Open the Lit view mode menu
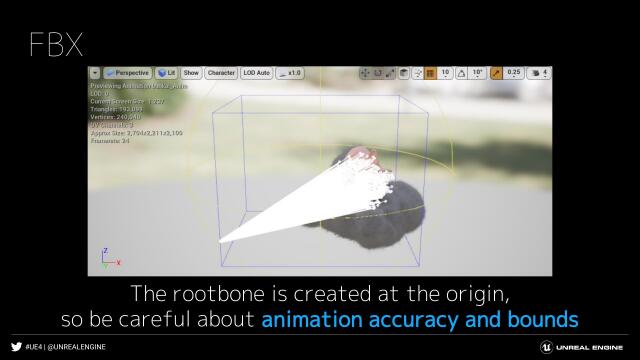Image resolution: width=640 pixels, height=360 pixels. click(166, 73)
